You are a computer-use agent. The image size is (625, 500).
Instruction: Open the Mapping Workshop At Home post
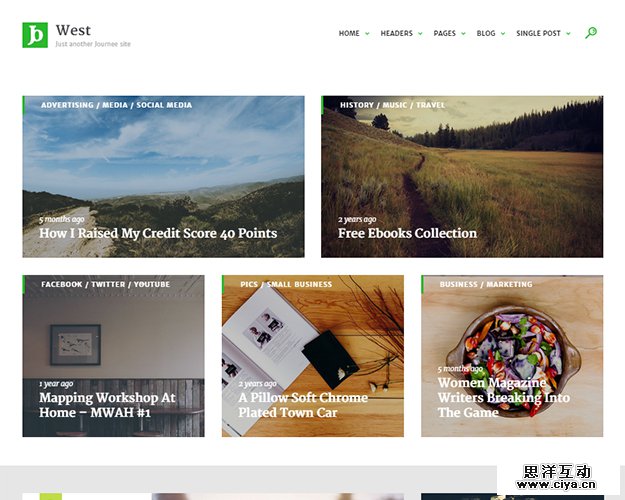107,405
